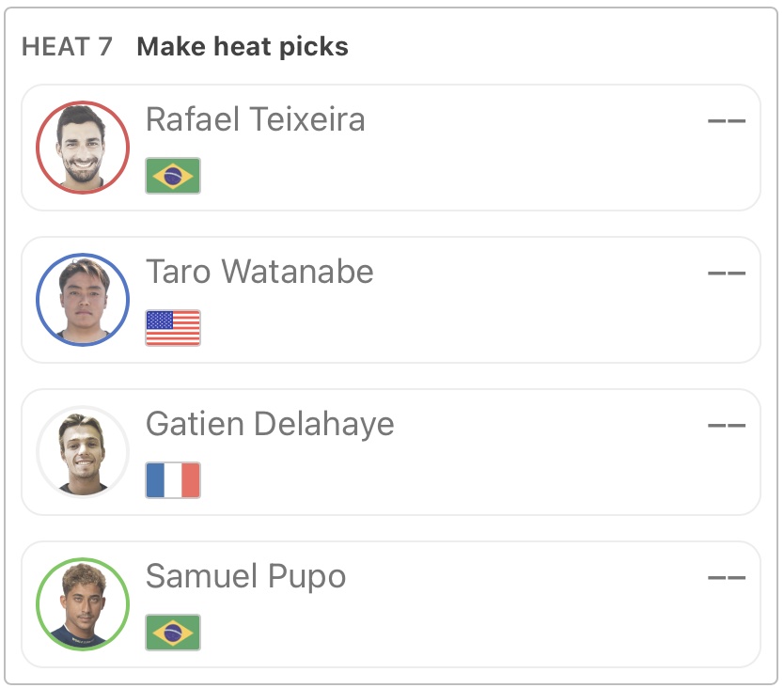The height and width of the screenshot is (688, 784).
Task: Select Taro Watanabe's name
Action: pos(259,272)
